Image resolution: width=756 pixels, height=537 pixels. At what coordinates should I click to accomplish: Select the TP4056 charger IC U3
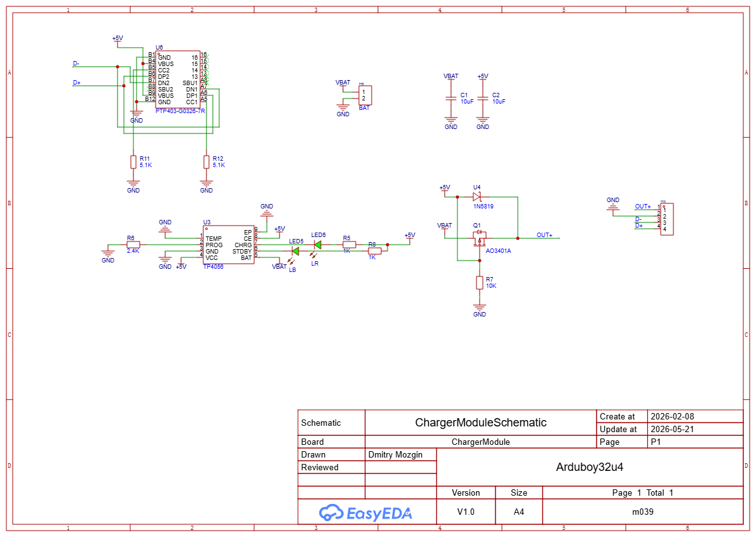click(x=229, y=245)
